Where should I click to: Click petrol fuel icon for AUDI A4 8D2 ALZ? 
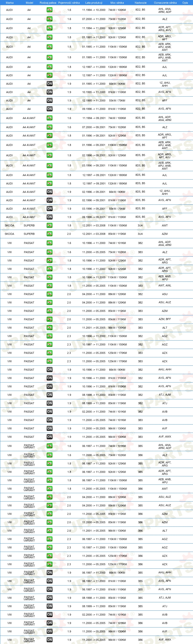[50, 19]
